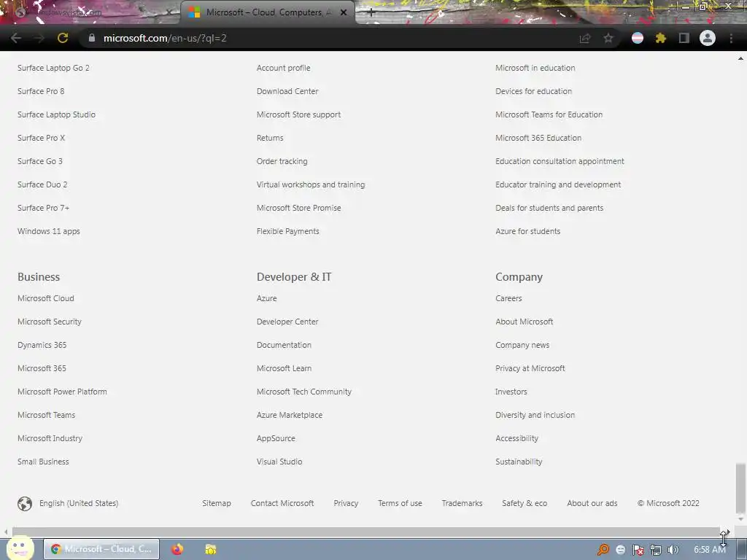Open Visual Studio link
This screenshot has width=747, height=560.
(x=279, y=462)
